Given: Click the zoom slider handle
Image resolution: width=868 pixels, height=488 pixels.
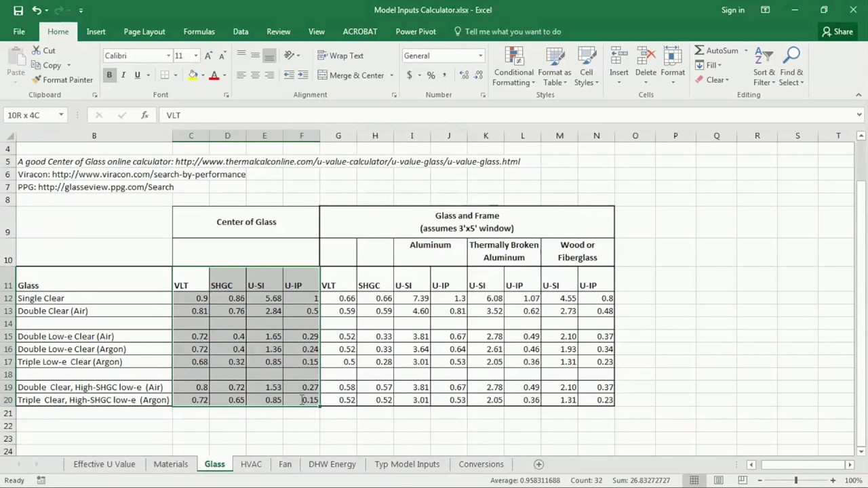Looking at the screenshot, I should point(796,481).
